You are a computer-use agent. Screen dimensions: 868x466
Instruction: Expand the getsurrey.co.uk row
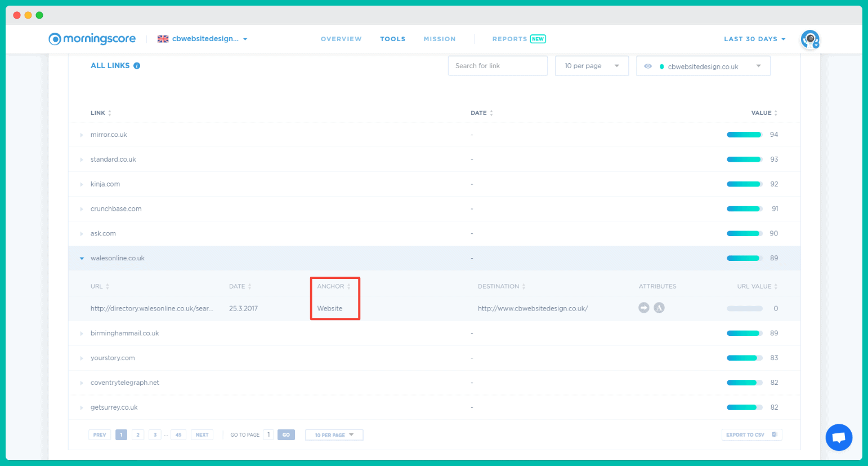(x=82, y=408)
